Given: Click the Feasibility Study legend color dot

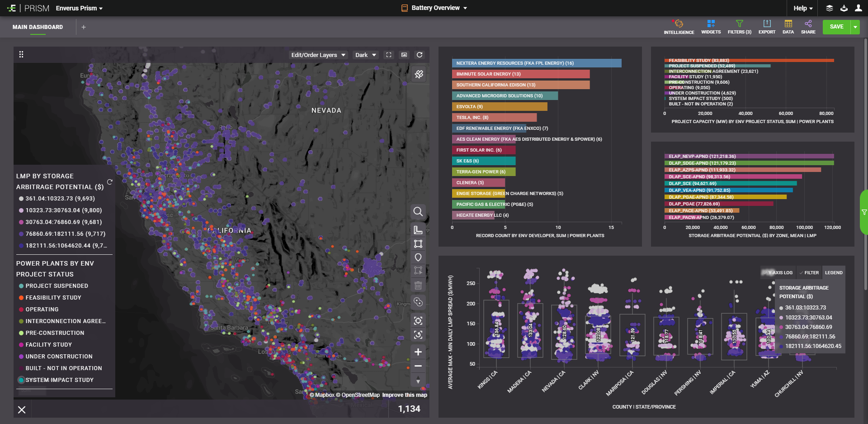Looking at the screenshot, I should coord(21,298).
